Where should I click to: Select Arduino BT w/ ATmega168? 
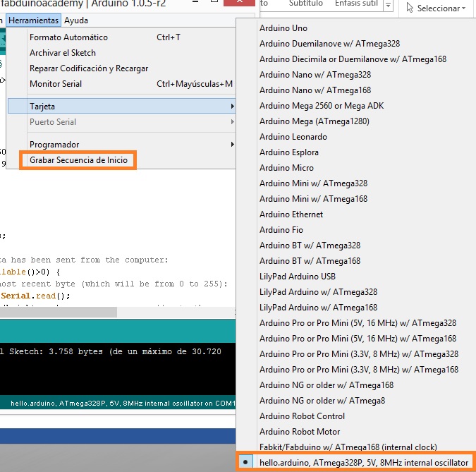(355, 261)
